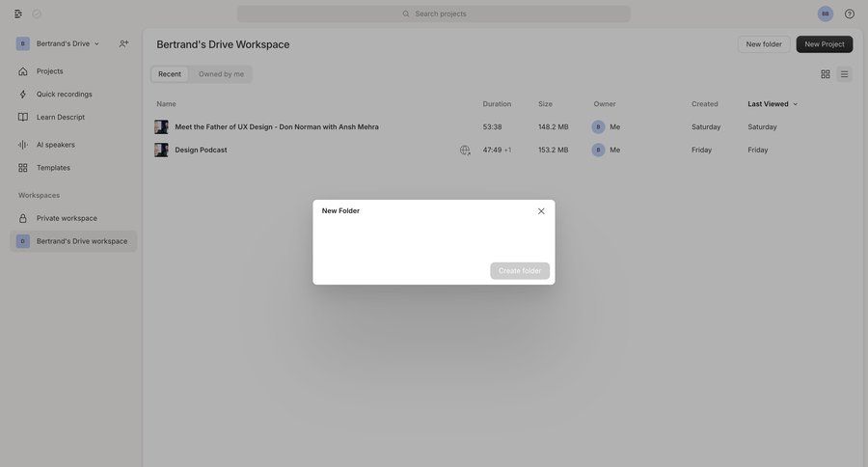Screen dimensions: 868x467
Task: Switch to list view
Action: [844, 74]
